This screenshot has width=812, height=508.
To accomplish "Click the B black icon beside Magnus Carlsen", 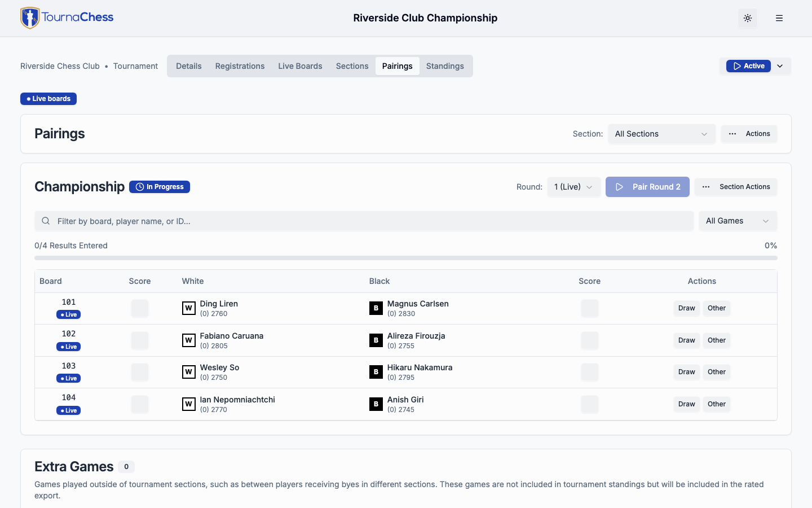I will [x=376, y=308].
